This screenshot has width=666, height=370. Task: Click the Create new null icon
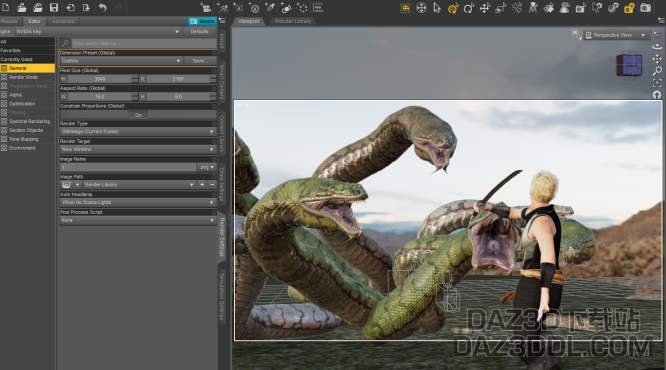click(302, 8)
